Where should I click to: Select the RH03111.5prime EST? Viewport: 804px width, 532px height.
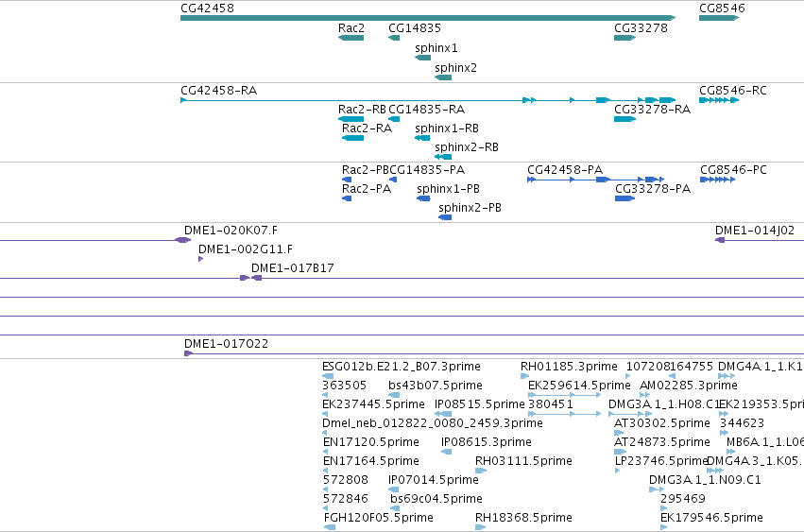[481, 471]
